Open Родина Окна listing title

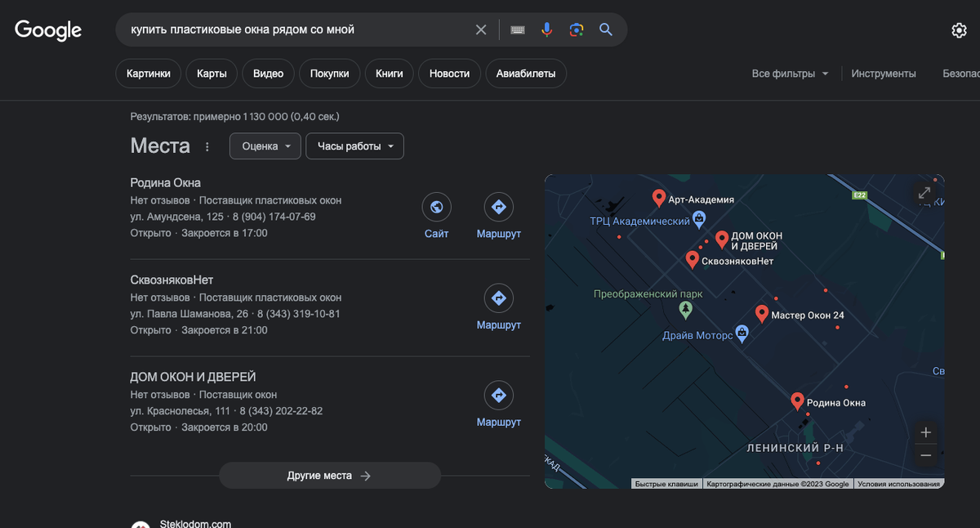[166, 182]
